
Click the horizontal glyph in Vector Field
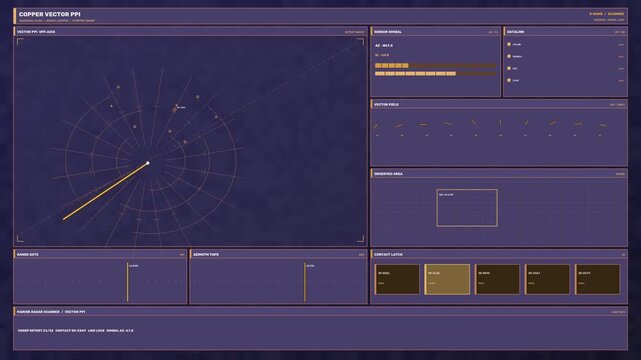[423, 124]
